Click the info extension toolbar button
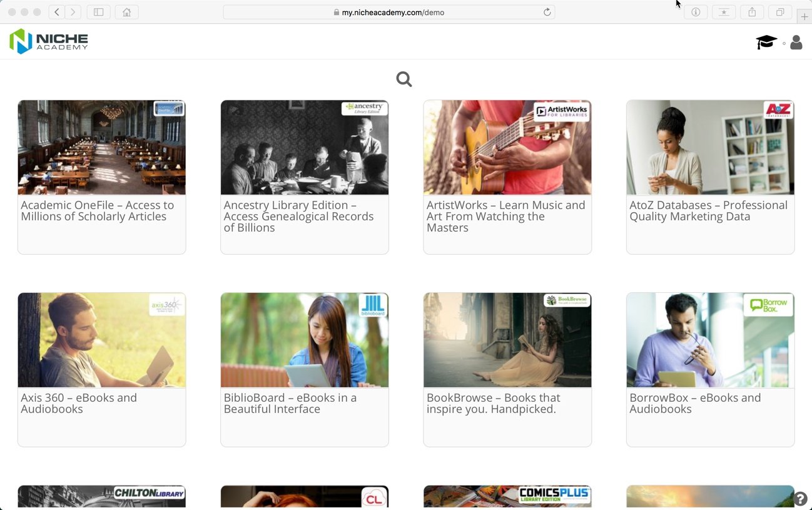This screenshot has width=812, height=510. (696, 12)
